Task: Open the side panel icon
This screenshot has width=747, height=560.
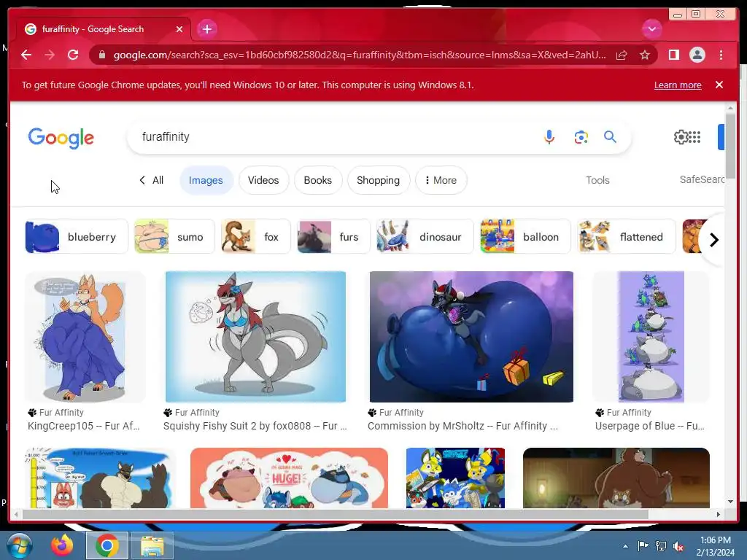Action: click(x=673, y=55)
